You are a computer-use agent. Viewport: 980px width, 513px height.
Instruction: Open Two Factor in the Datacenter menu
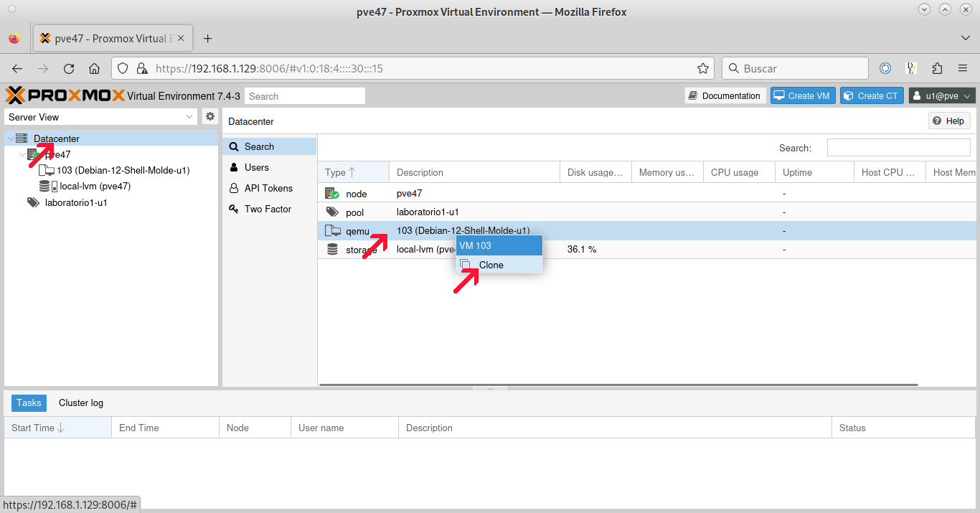point(269,209)
